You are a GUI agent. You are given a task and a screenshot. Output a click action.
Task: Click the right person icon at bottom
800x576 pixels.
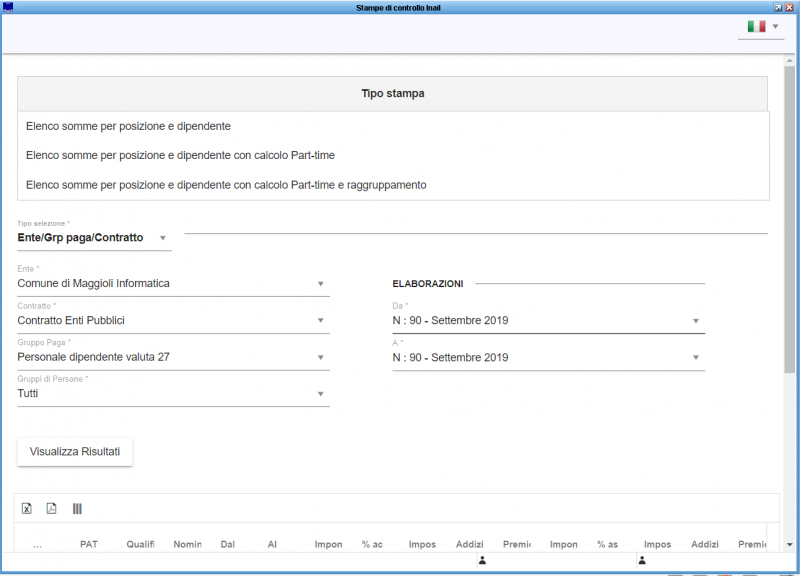pos(641,561)
